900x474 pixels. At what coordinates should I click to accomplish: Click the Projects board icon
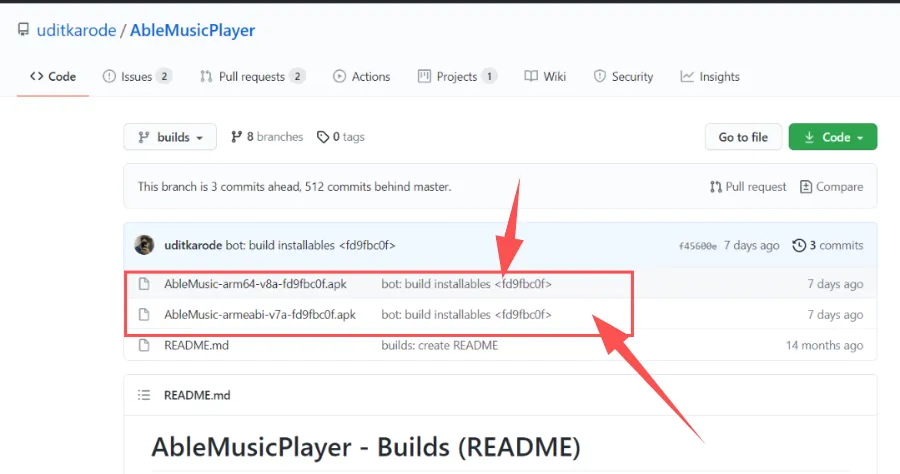point(424,76)
